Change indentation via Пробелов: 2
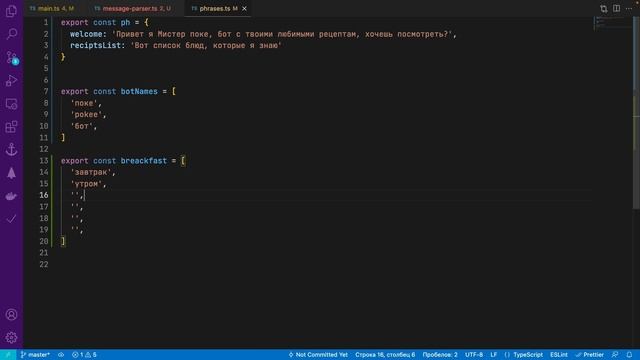This screenshot has height=360, width=640. (440, 355)
